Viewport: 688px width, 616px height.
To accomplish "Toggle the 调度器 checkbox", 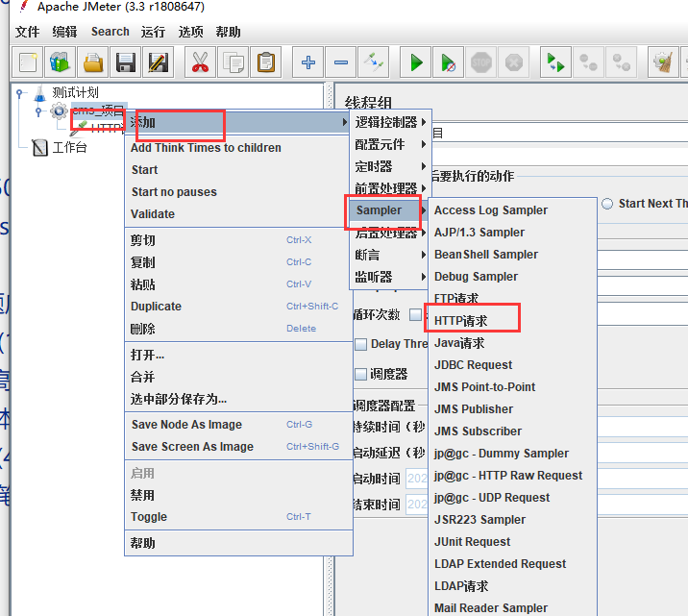I will (x=360, y=374).
